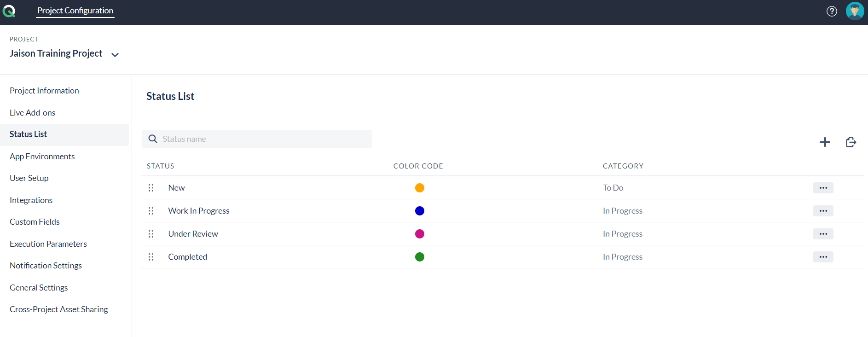The width and height of the screenshot is (868, 337).
Task: Click the pink color dot for Under Review
Action: [x=420, y=234]
